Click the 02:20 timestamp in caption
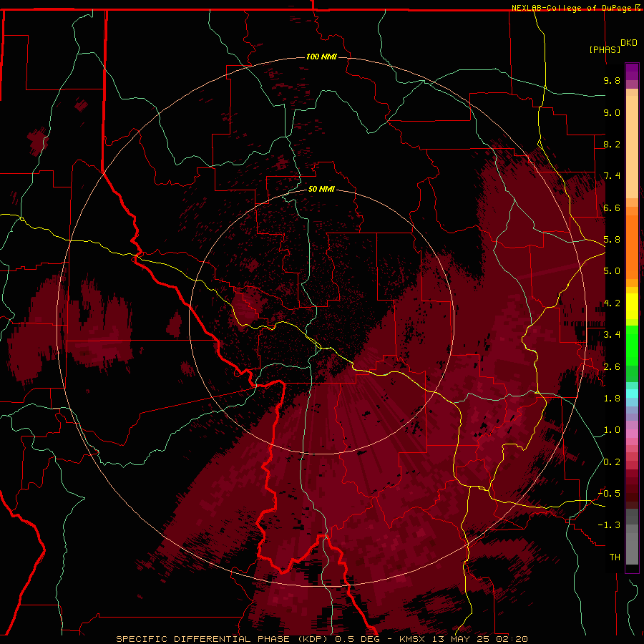This screenshot has width=644, height=644. point(512,639)
